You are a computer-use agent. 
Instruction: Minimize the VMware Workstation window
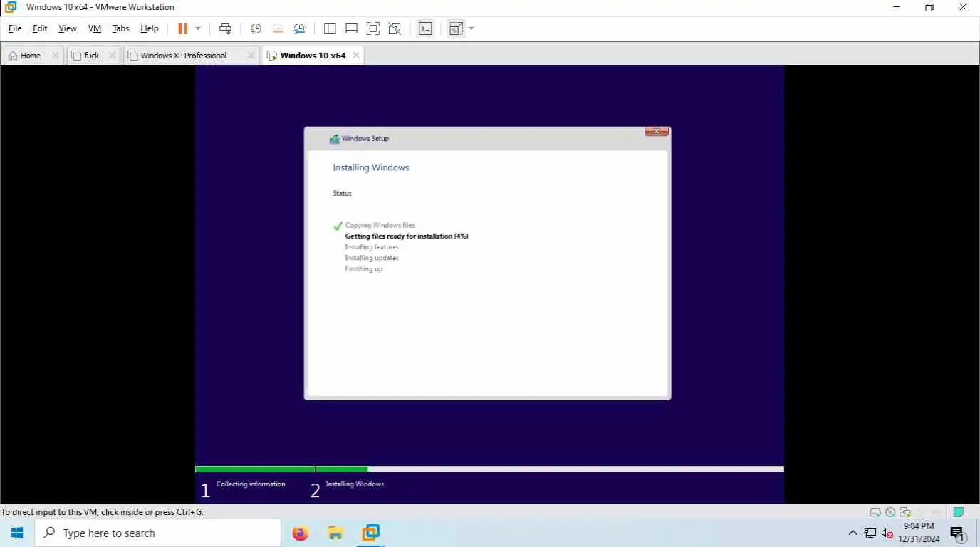[897, 7]
